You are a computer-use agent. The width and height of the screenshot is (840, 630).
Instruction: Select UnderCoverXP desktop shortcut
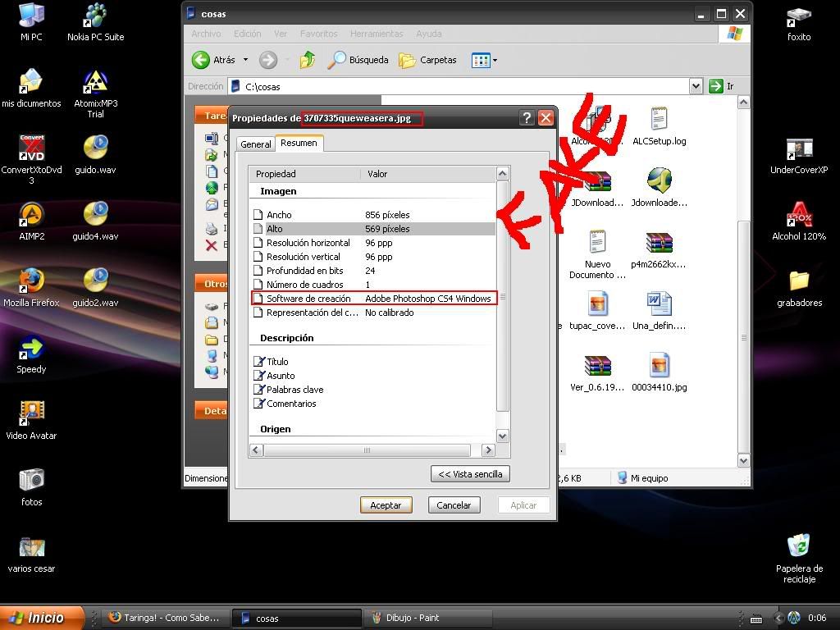(x=799, y=155)
